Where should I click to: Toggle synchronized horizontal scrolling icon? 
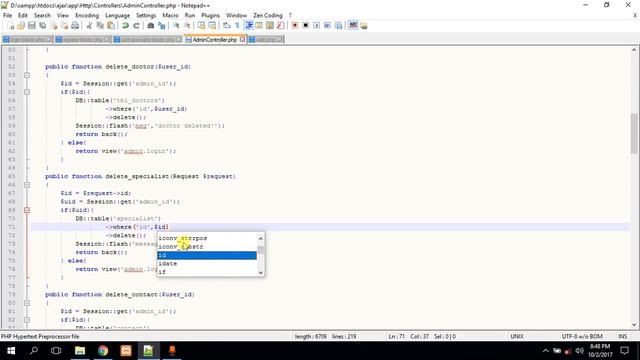tap(212, 26)
